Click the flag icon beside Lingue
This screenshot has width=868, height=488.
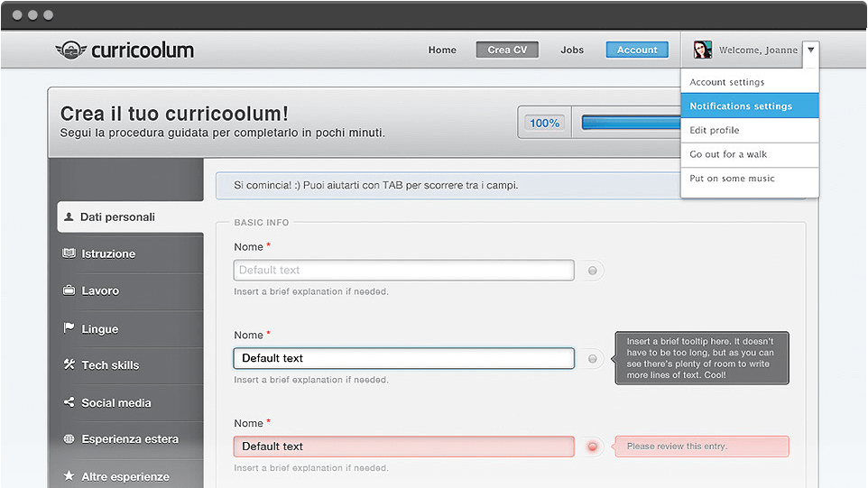click(x=69, y=328)
